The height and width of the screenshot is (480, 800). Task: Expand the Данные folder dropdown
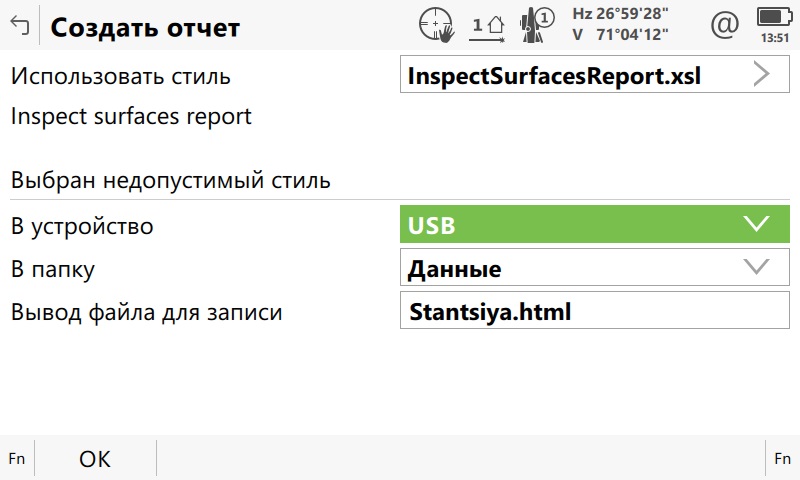coord(594,268)
